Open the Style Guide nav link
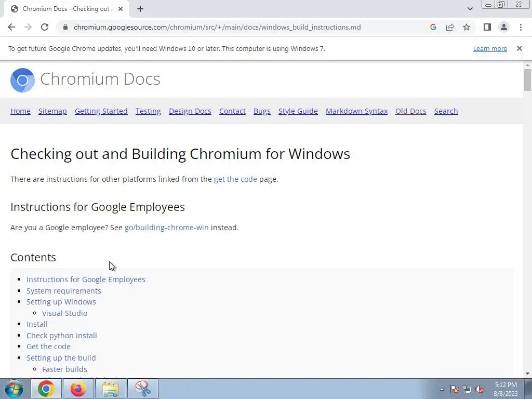 pyautogui.click(x=298, y=111)
